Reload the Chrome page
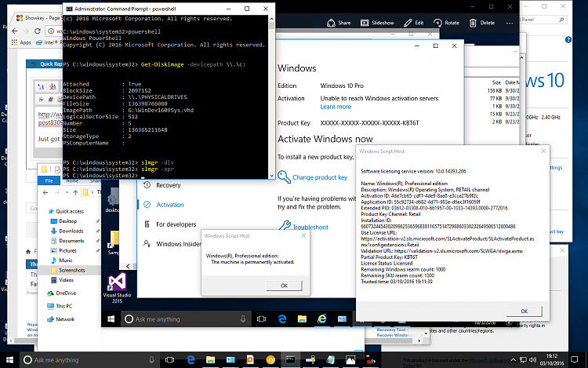This screenshot has height=368, width=588. click(x=37, y=31)
